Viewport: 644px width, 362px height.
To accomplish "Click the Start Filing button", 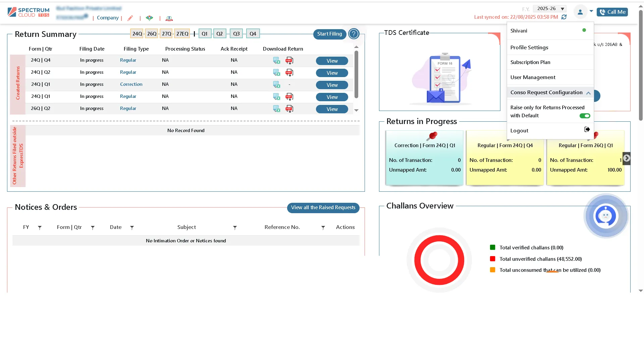I will pyautogui.click(x=329, y=34).
